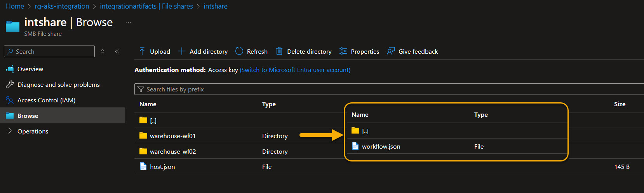Click the Delete directory trash icon
This screenshot has height=193, width=644.
click(279, 51)
